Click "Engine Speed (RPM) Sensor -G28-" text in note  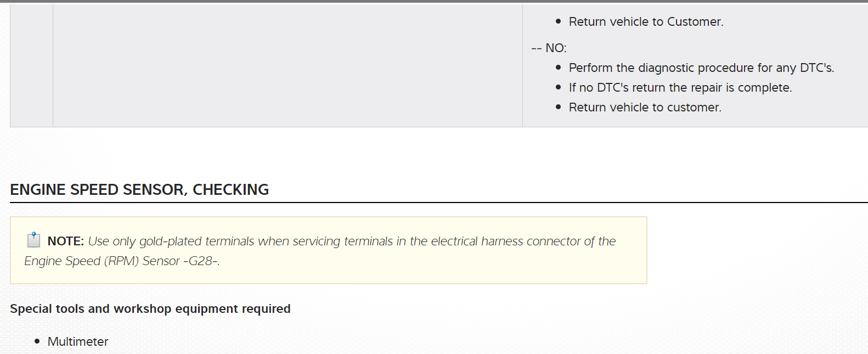(121, 261)
